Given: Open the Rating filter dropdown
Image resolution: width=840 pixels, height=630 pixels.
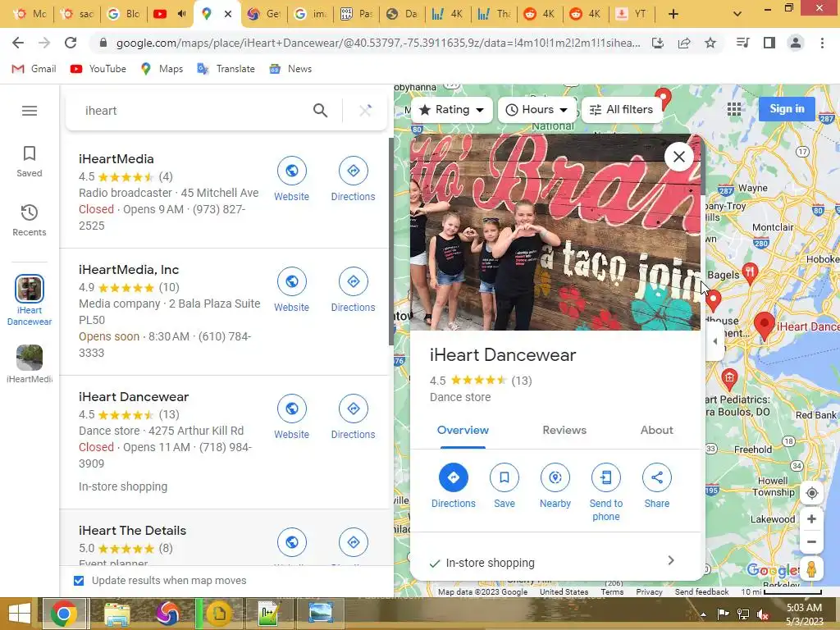Looking at the screenshot, I should 452,109.
